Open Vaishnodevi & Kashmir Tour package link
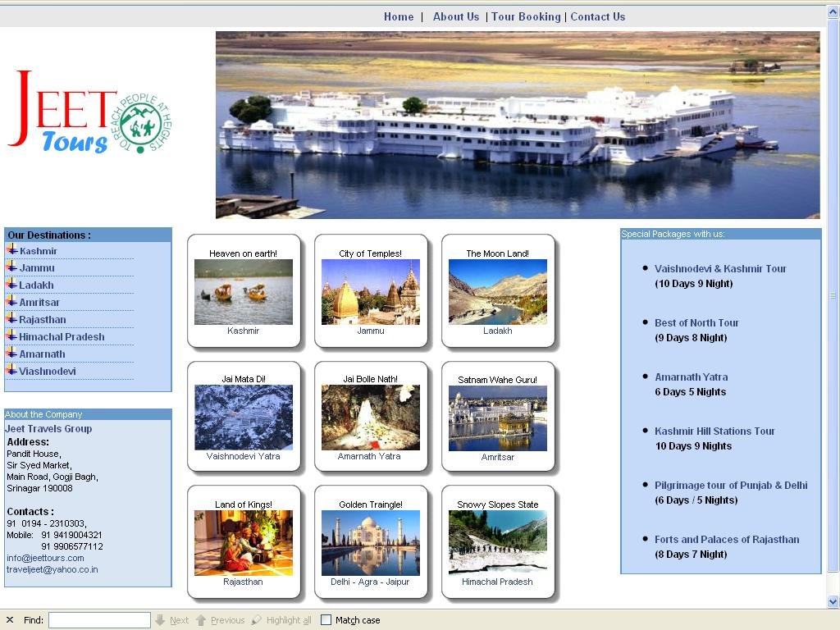The image size is (840, 630). [x=719, y=268]
